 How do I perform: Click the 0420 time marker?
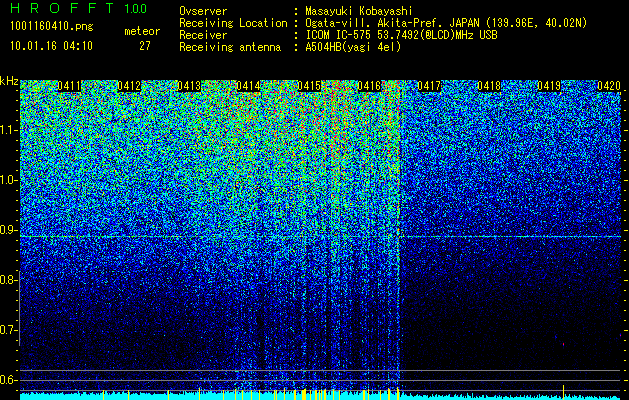click(x=609, y=86)
